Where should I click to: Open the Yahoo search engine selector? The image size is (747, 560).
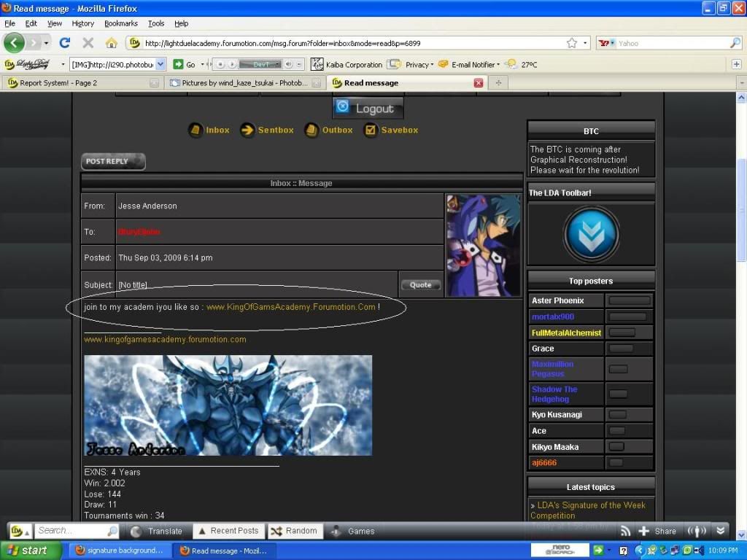click(606, 43)
